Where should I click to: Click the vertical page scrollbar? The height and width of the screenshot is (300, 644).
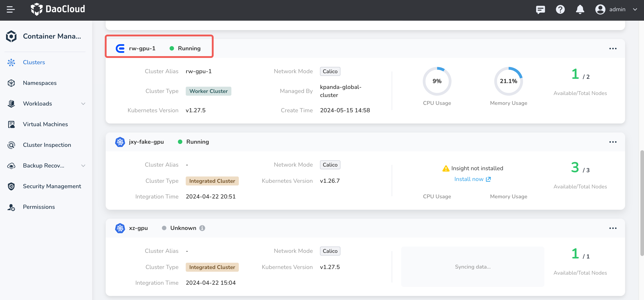[x=642, y=203]
